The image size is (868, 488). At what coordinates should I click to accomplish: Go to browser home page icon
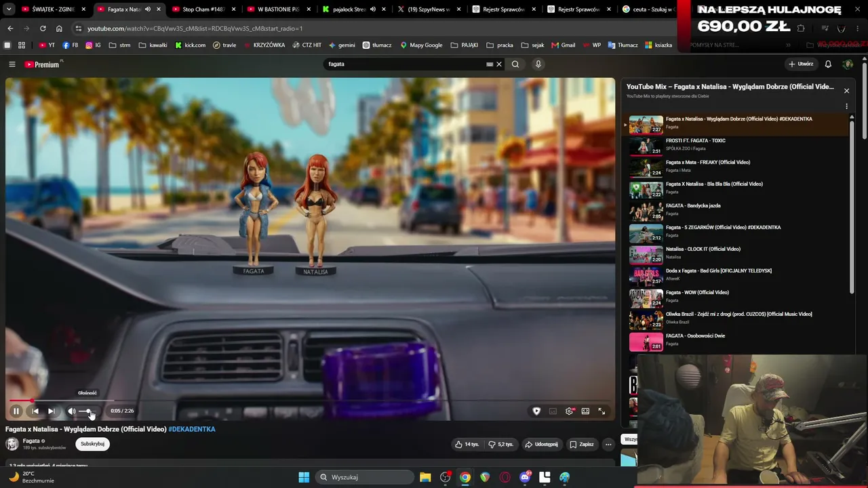tap(59, 28)
